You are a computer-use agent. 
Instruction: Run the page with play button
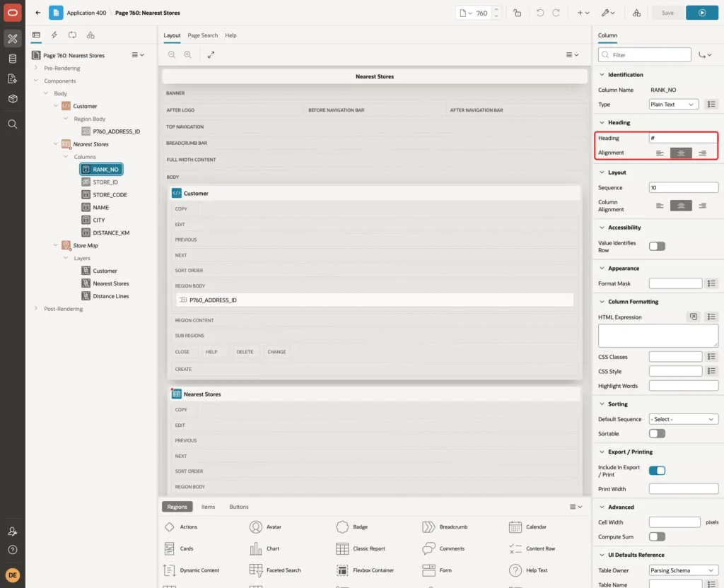point(701,13)
